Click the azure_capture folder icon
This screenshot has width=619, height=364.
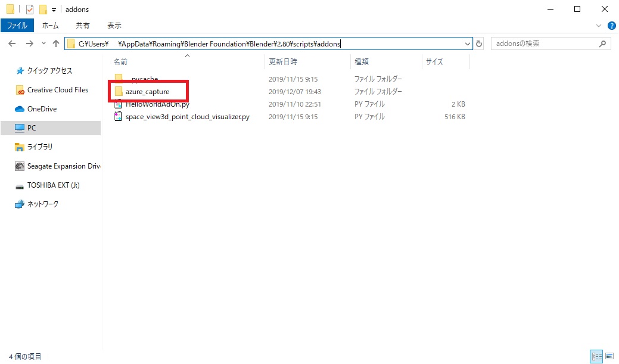(119, 92)
